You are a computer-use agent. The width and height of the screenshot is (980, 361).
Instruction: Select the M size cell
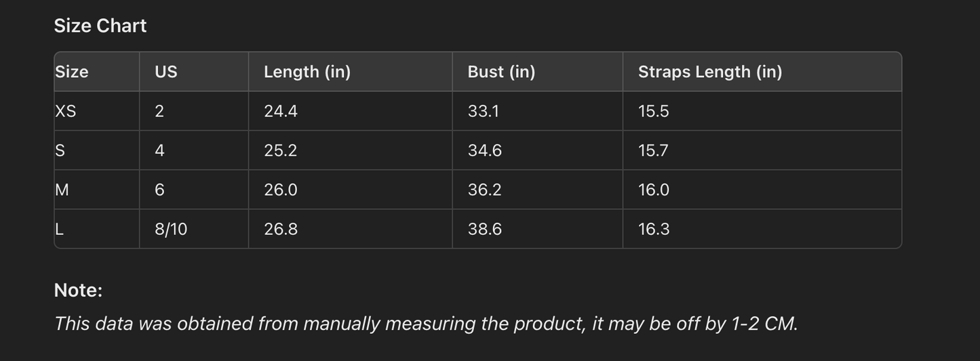[x=62, y=190]
